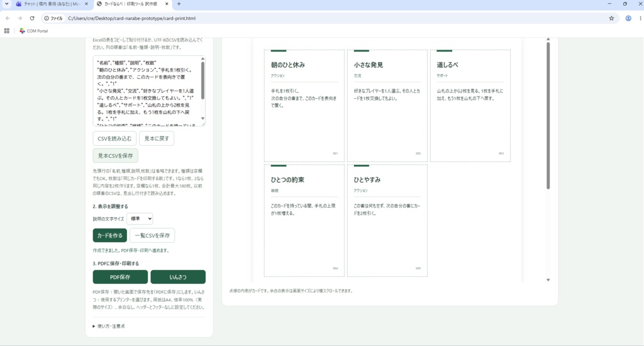Click the browser back arrow
644x346 pixels.
click(8, 18)
